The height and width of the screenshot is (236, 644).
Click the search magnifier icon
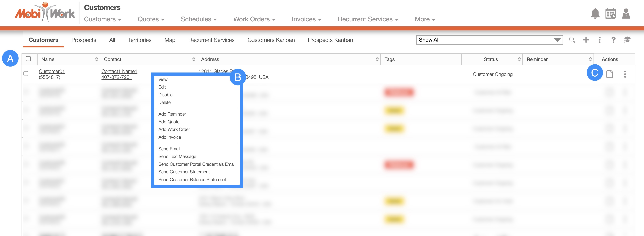click(572, 40)
